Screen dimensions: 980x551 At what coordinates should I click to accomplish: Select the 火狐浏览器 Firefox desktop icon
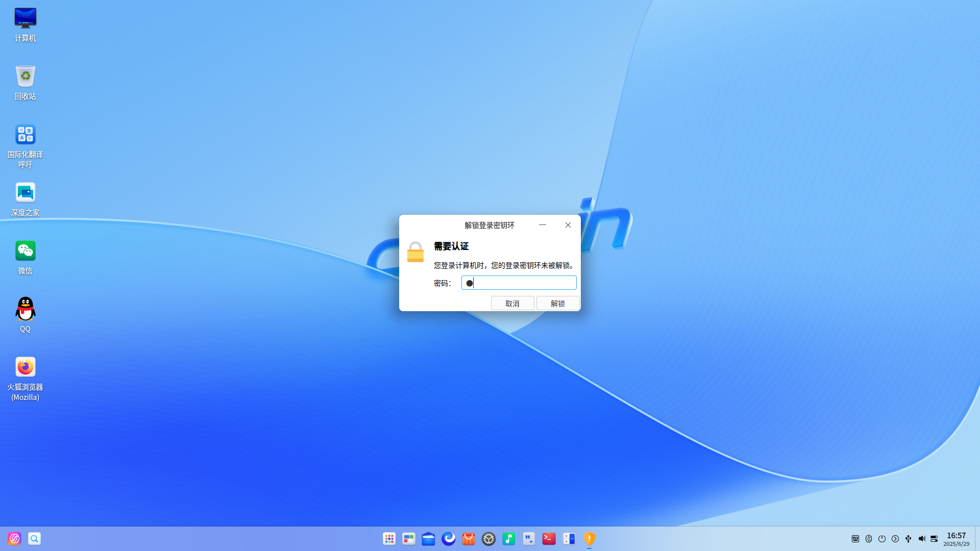pyautogui.click(x=25, y=379)
